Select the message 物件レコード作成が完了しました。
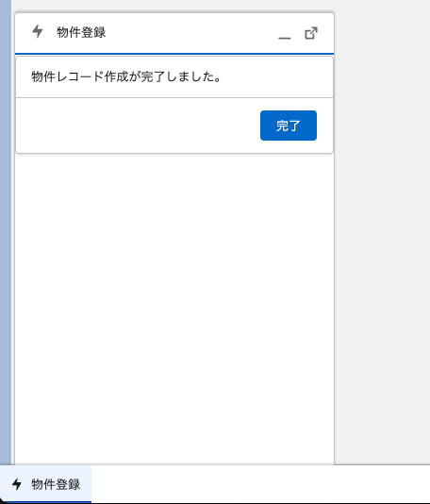This screenshot has width=430, height=504. pyautogui.click(x=125, y=76)
